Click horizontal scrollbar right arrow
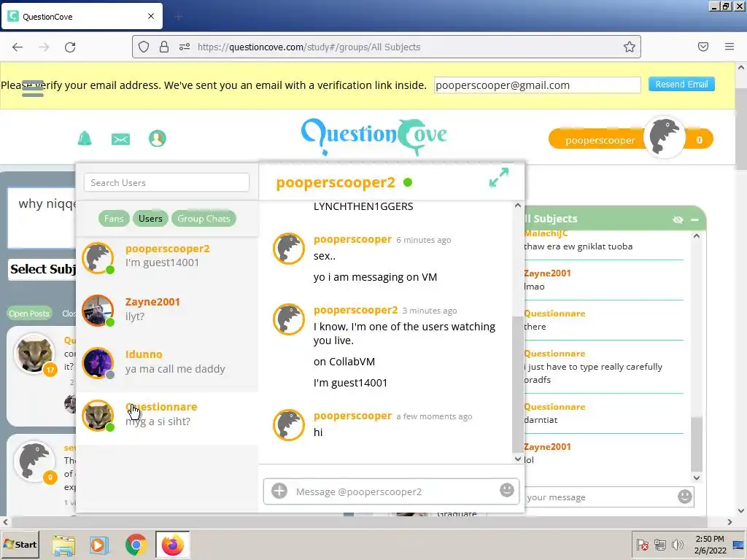The image size is (747, 560). (x=729, y=522)
